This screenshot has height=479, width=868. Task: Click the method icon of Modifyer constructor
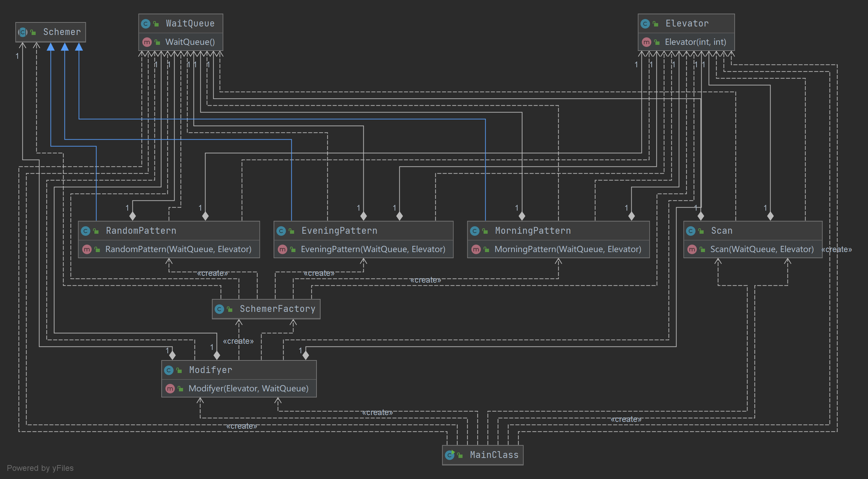[x=170, y=389]
